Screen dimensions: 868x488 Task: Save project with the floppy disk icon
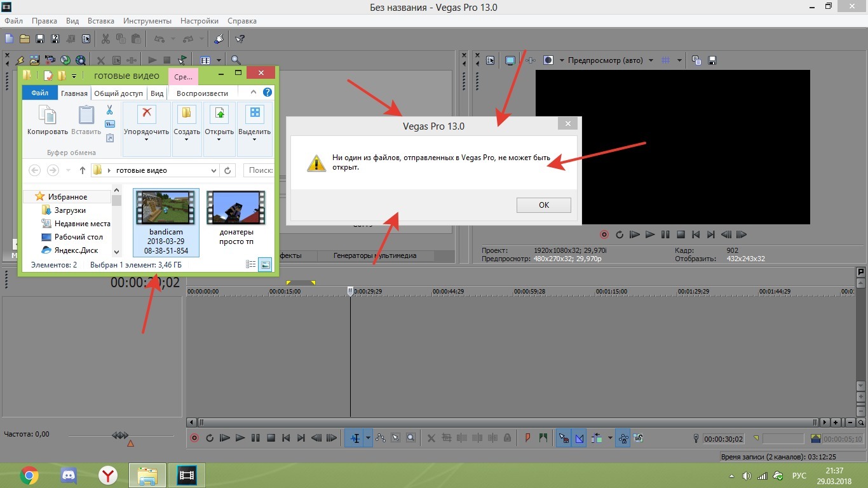40,39
